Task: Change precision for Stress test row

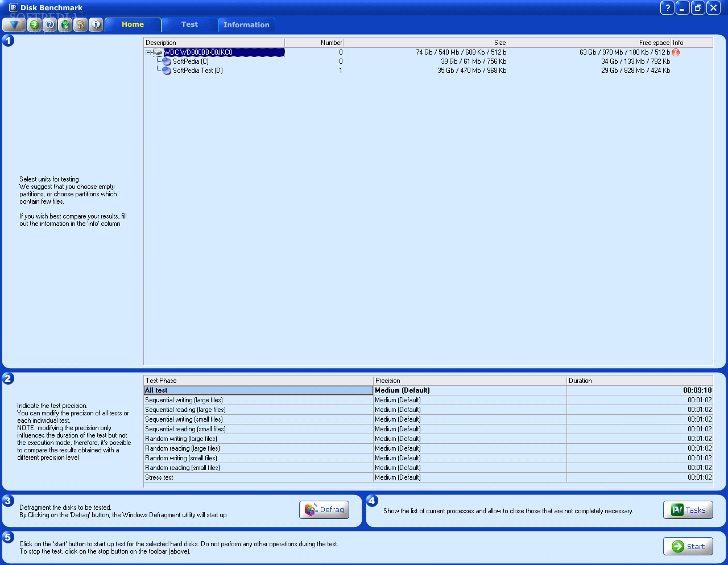Action: point(470,477)
